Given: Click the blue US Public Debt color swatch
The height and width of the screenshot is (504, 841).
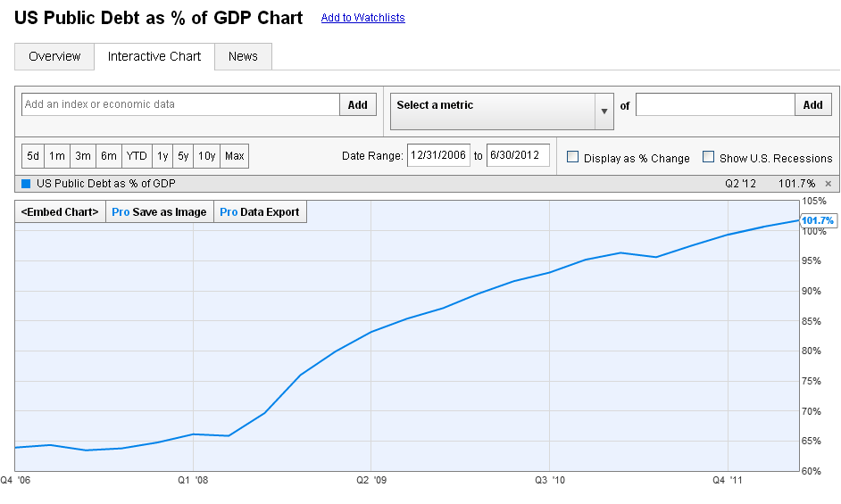Looking at the screenshot, I should pyautogui.click(x=25, y=184).
